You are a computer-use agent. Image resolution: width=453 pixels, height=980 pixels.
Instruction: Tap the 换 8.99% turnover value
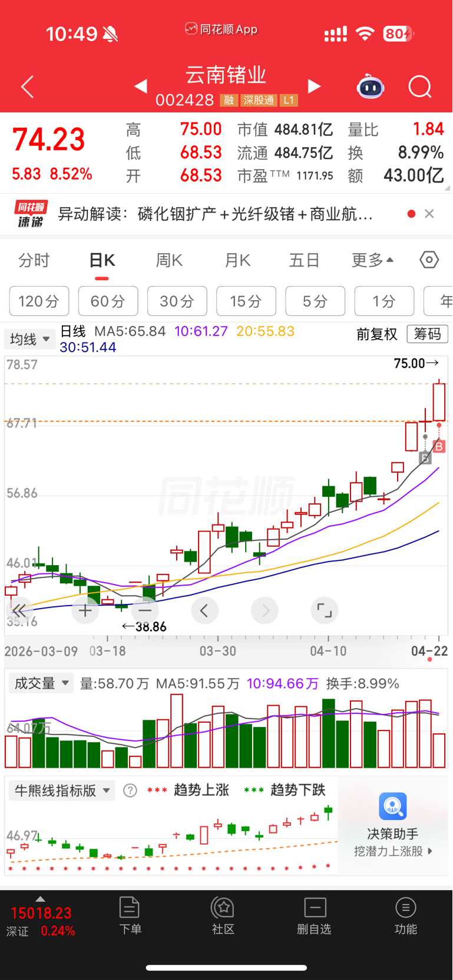point(421,152)
